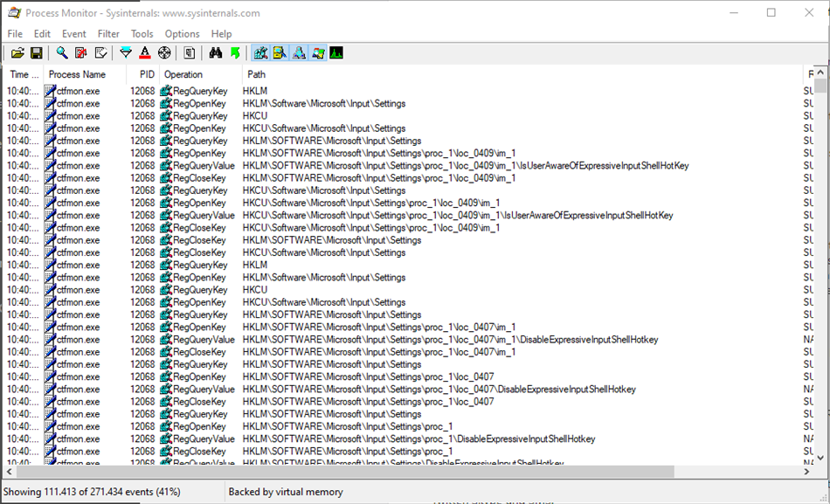
Task: Open the Options menu
Action: 182,34
